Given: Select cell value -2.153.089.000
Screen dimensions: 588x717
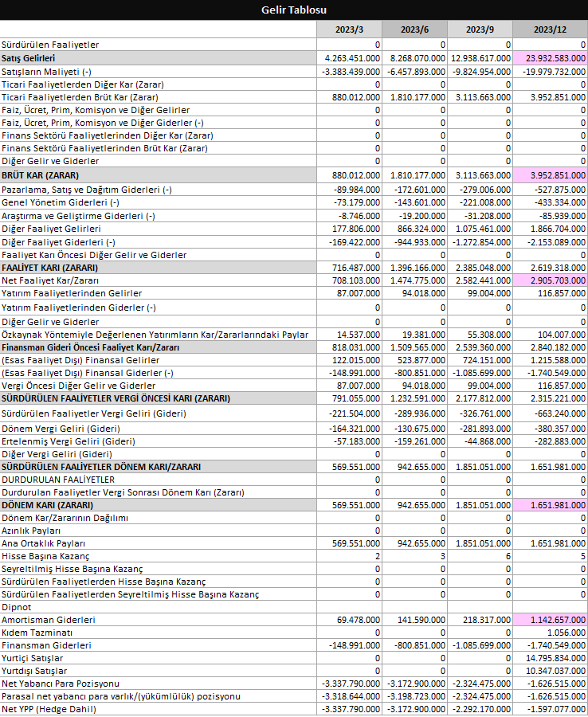Looking at the screenshot, I should (550, 242).
